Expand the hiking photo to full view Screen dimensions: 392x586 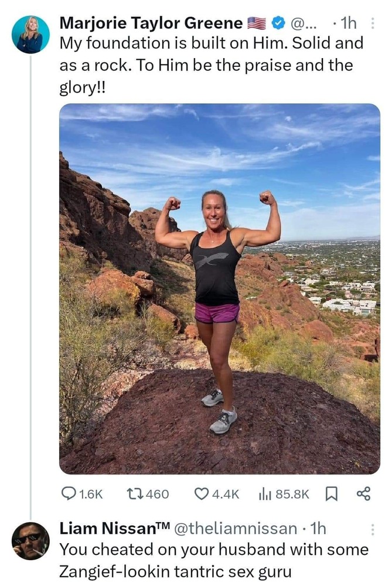(x=220, y=289)
